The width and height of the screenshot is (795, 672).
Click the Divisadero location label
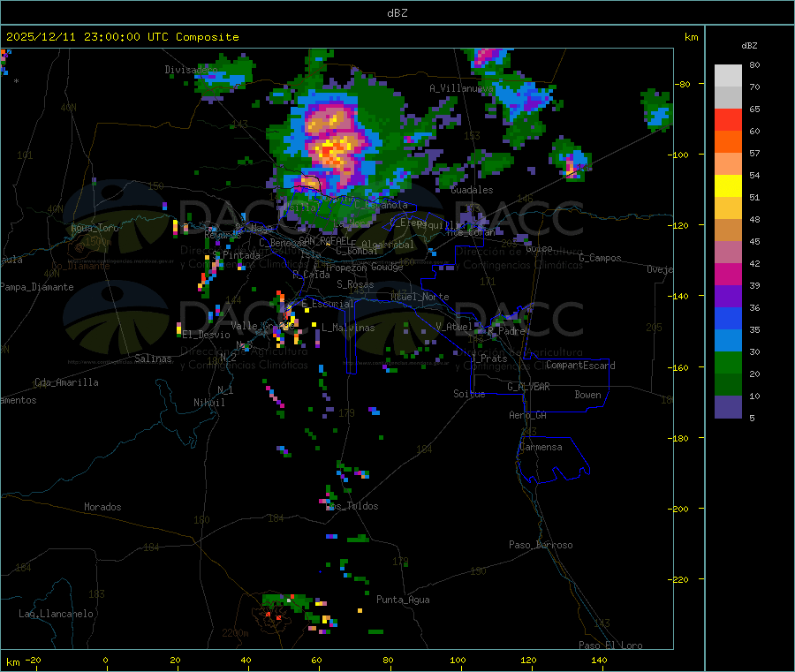tap(191, 70)
